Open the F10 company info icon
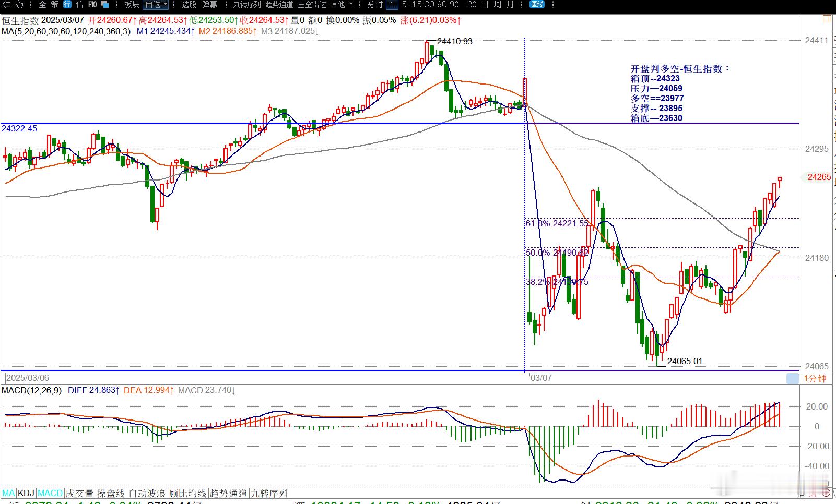836x504 pixels. [x=92, y=5]
